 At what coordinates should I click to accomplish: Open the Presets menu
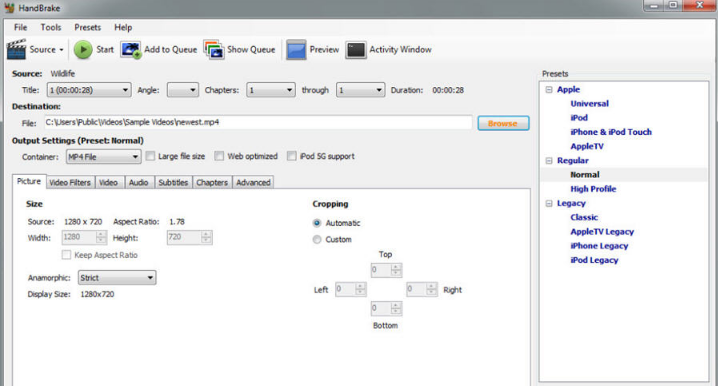pos(87,27)
